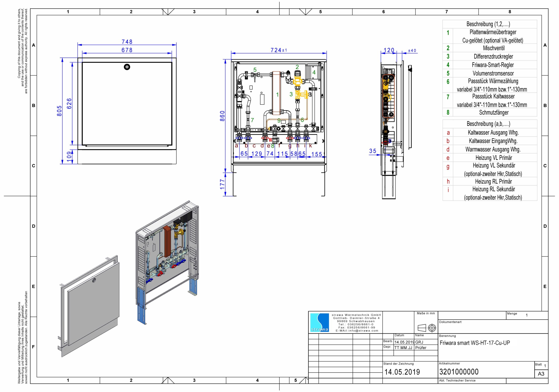Click the English 'Copying of this document' copyright note
Image resolution: width=559 pixels, height=392 pixels.
point(23,51)
